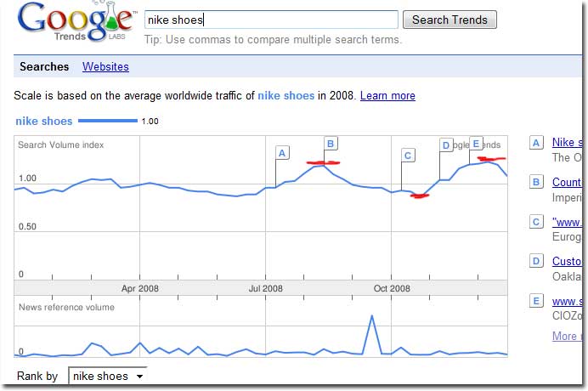The width and height of the screenshot is (588, 391).
Task: Click the 'Jul 2008' axis label
Action: [x=265, y=288]
